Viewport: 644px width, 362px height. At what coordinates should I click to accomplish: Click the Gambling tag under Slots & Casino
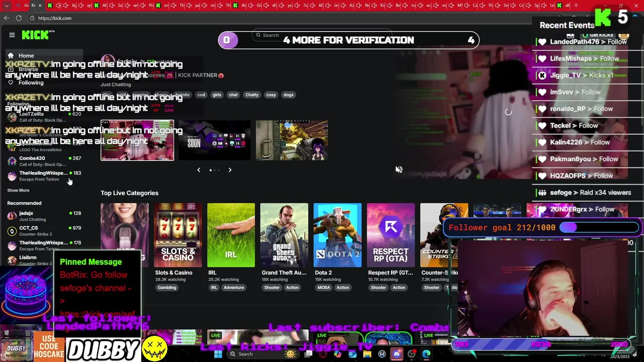(x=167, y=288)
